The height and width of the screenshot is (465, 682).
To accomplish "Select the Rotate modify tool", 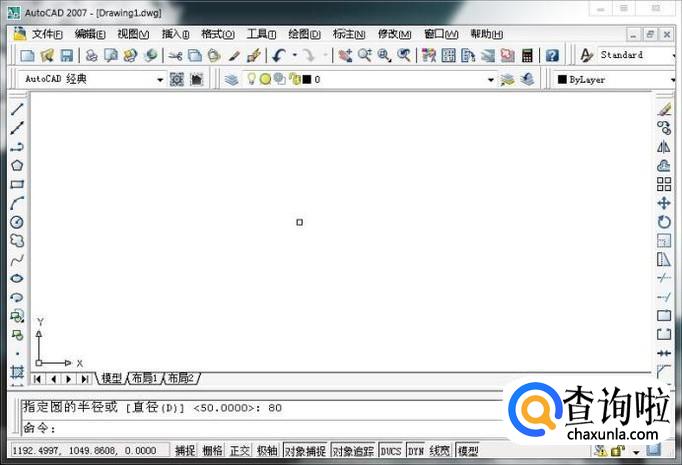I will 664,222.
